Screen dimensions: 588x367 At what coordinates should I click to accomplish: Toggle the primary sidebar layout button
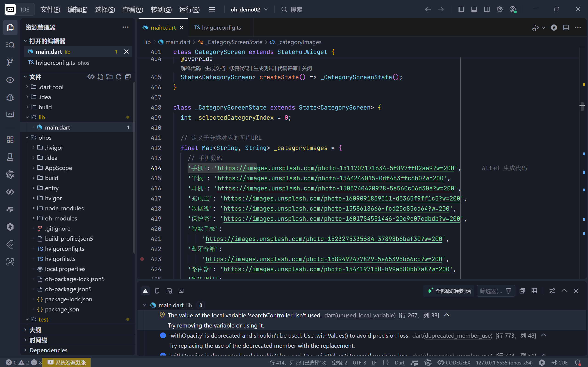click(461, 9)
